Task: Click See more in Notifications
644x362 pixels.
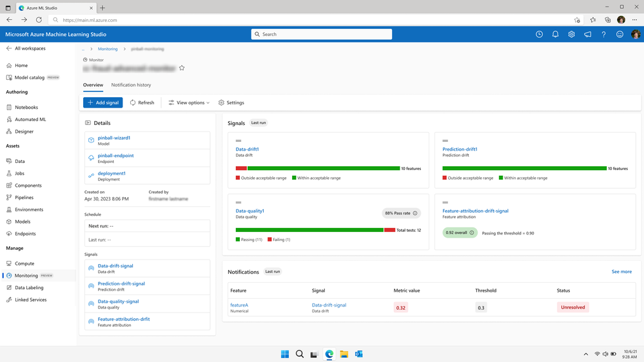Action: 621,272
